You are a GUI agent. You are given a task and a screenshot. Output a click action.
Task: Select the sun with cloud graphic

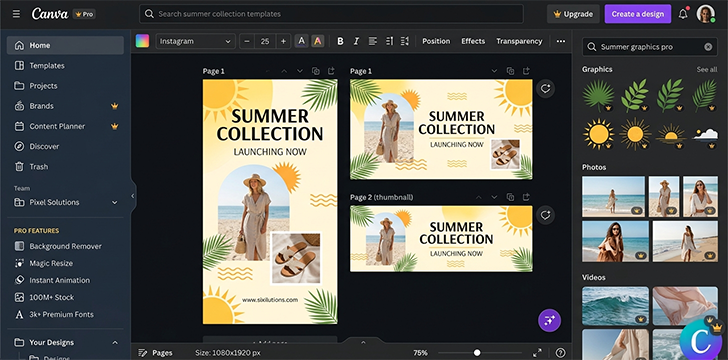click(x=705, y=135)
